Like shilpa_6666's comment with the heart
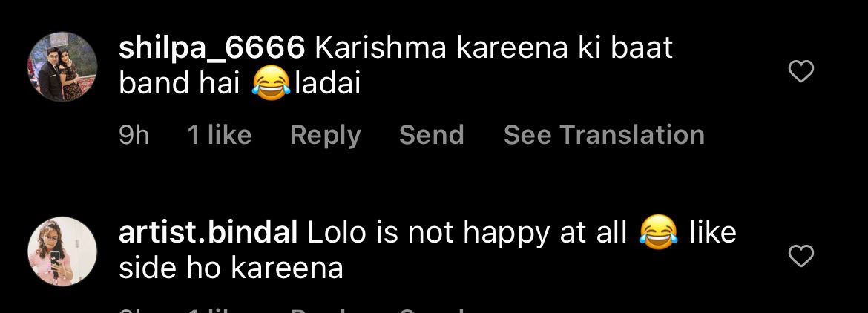Screen dimensions: 868x313 tap(800, 71)
